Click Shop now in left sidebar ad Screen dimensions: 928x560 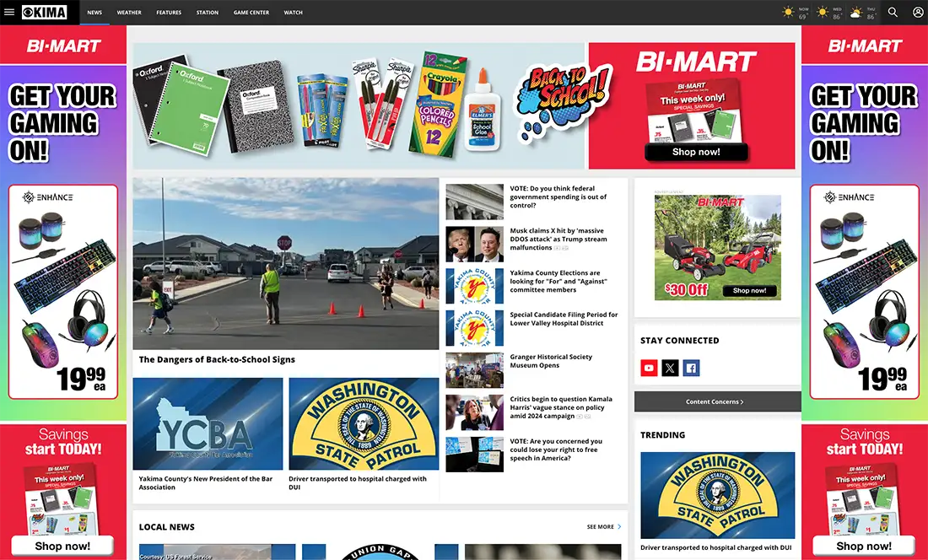[62, 546]
